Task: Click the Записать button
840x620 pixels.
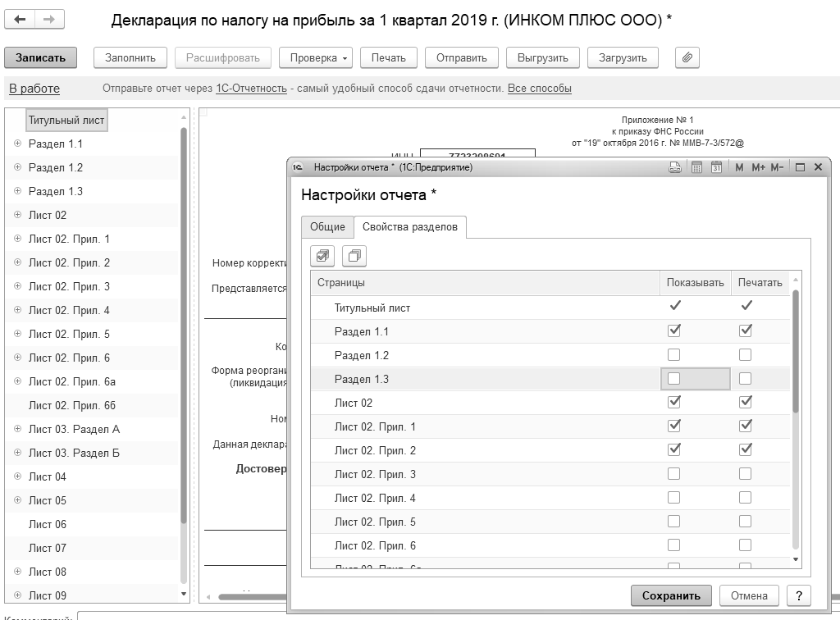Action: click(41, 58)
